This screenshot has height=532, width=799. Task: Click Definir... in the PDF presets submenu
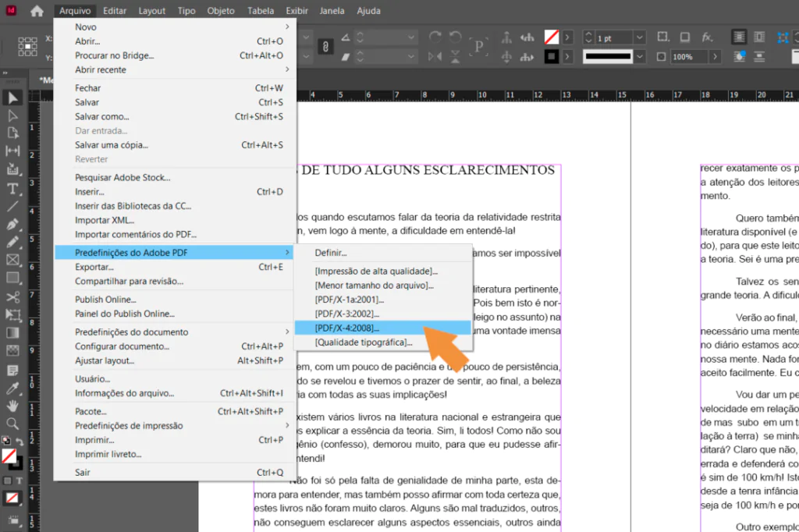pos(382,253)
